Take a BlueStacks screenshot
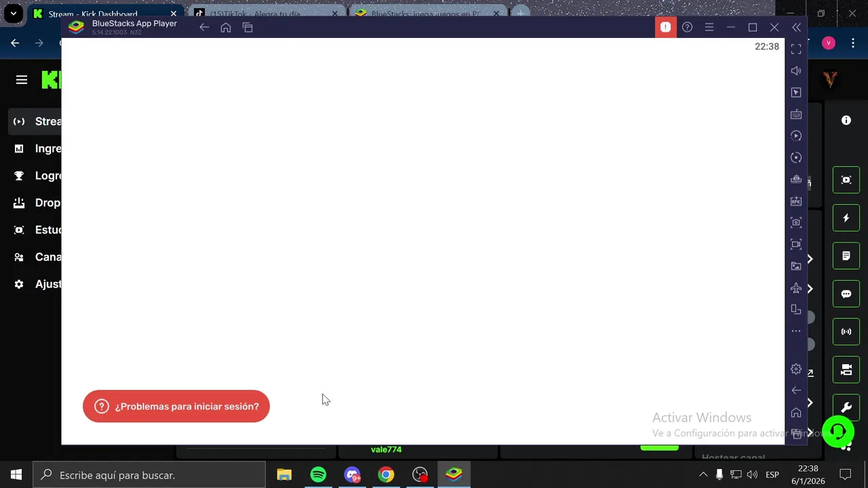This screenshot has width=868, height=488. [796, 222]
